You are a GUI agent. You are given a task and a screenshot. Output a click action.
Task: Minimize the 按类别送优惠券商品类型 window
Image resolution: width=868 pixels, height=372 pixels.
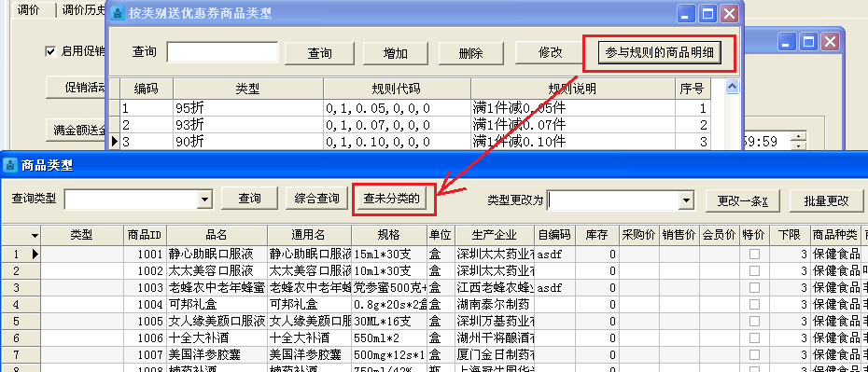(x=687, y=13)
